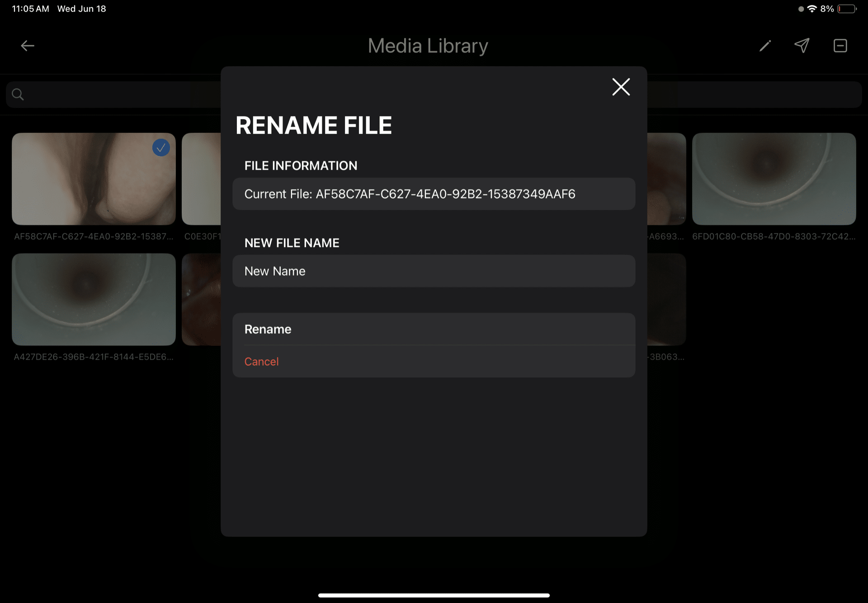Tap the square minus deselect icon
Screen dimensions: 868x603
click(x=840, y=46)
